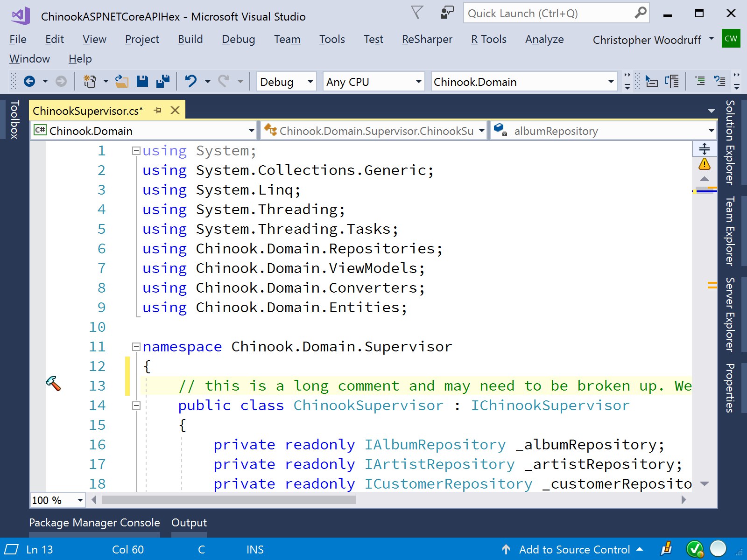Click the increase indent toolbar icon
747x560 pixels.
[719, 81]
